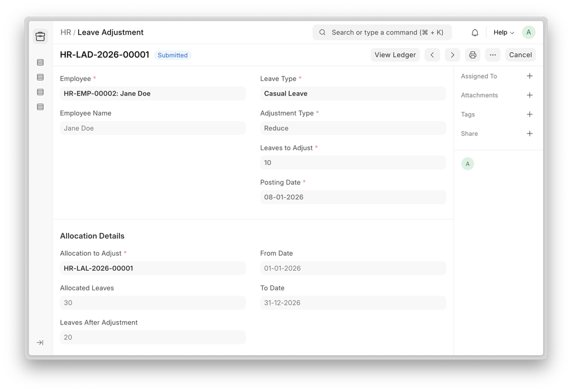Open the HR-LAL-2026-00001 allocation link field
The image size is (572, 392).
point(152,268)
